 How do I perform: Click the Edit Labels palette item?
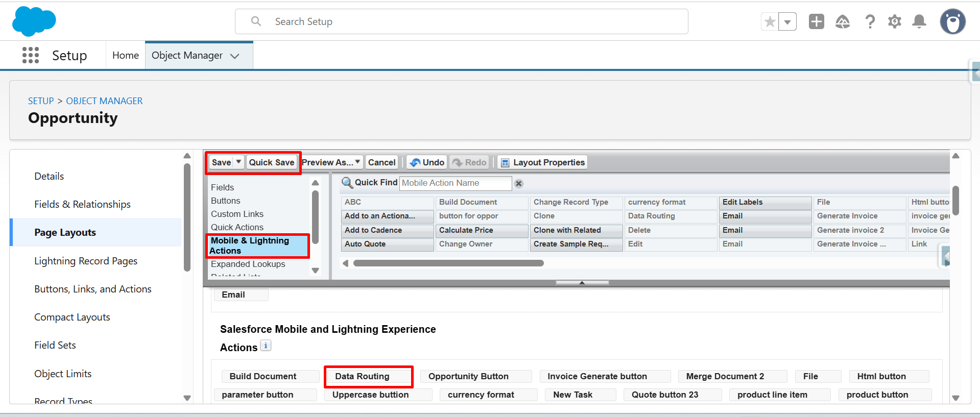click(x=765, y=202)
